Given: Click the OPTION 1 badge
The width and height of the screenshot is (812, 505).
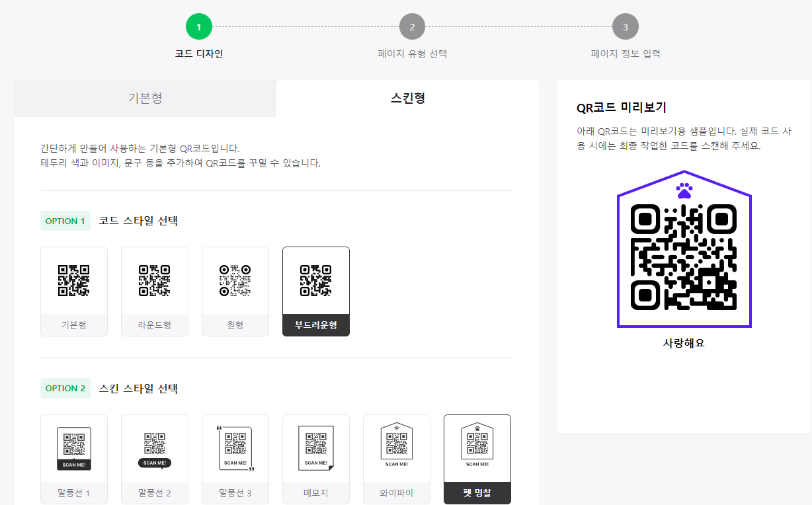Looking at the screenshot, I should coord(65,221).
